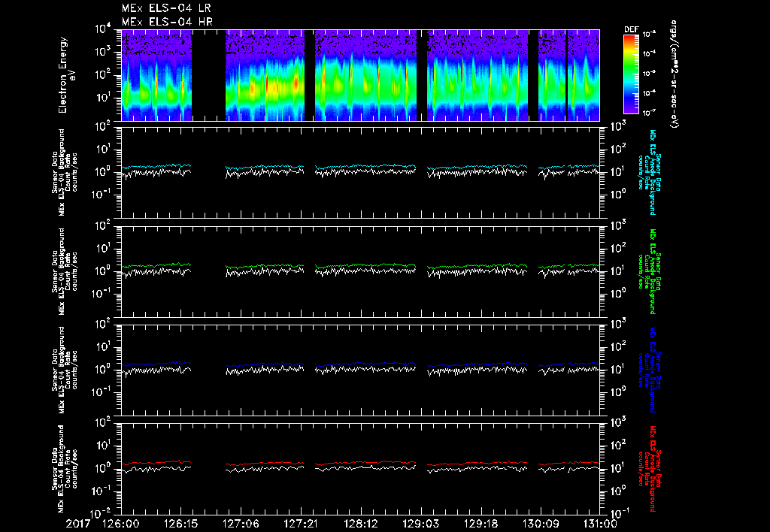Click the 10^-1 tick on bottom panel right axis

[619, 513]
